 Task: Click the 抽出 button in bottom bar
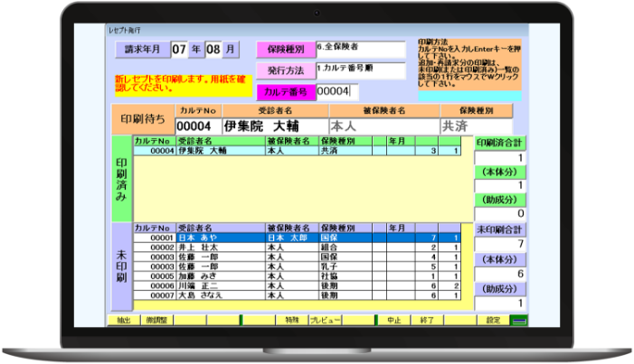(123, 320)
